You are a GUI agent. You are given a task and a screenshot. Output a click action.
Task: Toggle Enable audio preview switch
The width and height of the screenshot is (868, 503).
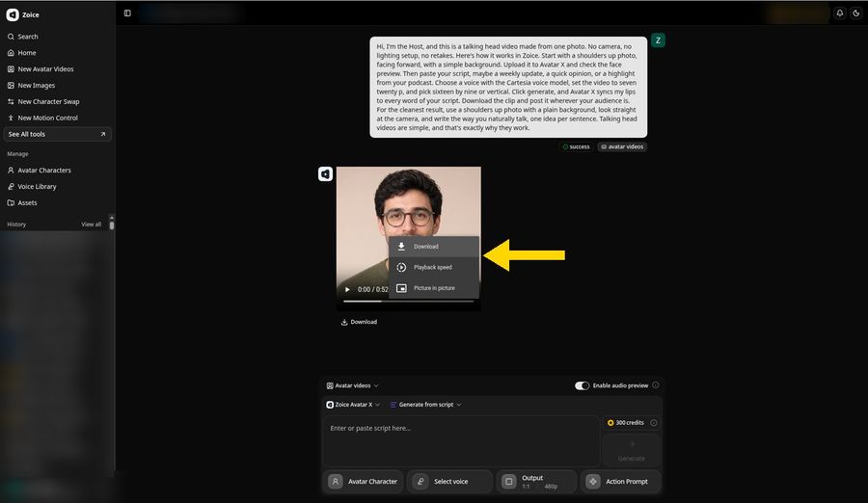click(x=582, y=385)
